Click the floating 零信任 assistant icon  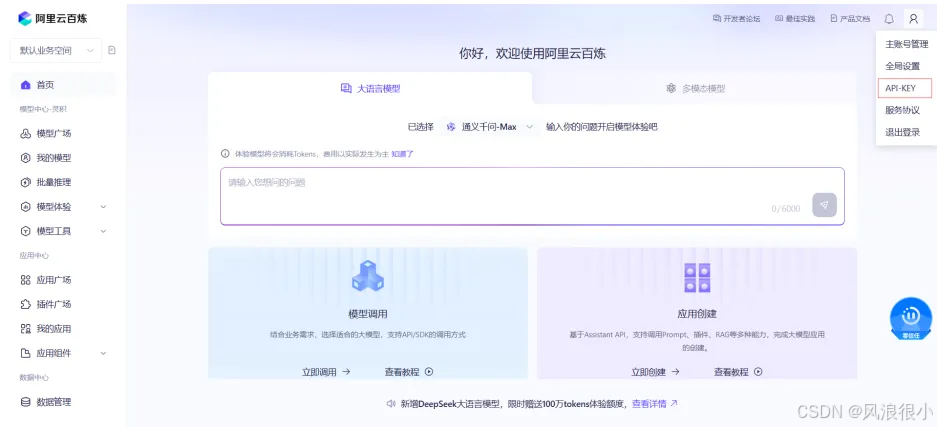[911, 319]
